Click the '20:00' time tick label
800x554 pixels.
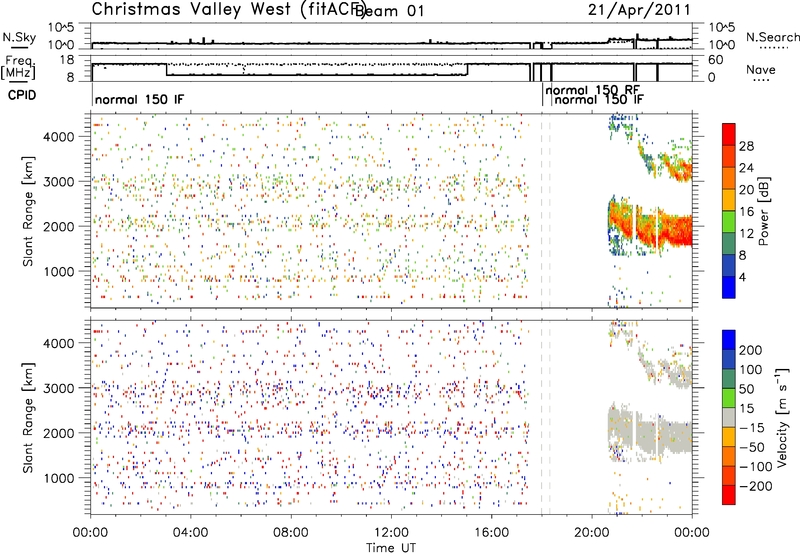(592, 532)
